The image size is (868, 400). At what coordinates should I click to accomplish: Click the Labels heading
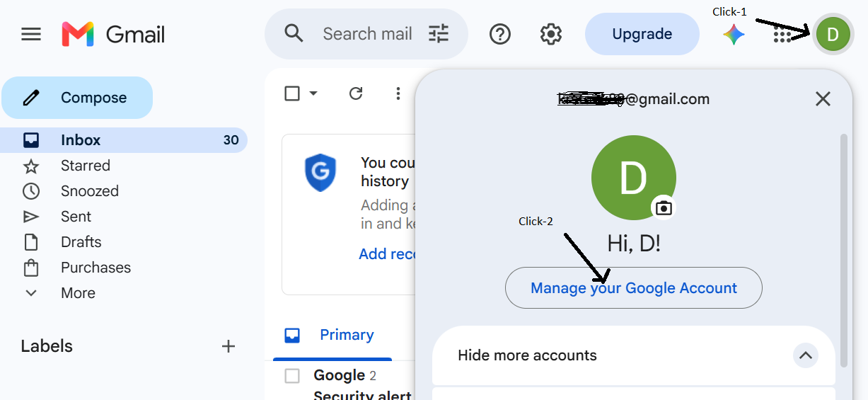click(47, 346)
